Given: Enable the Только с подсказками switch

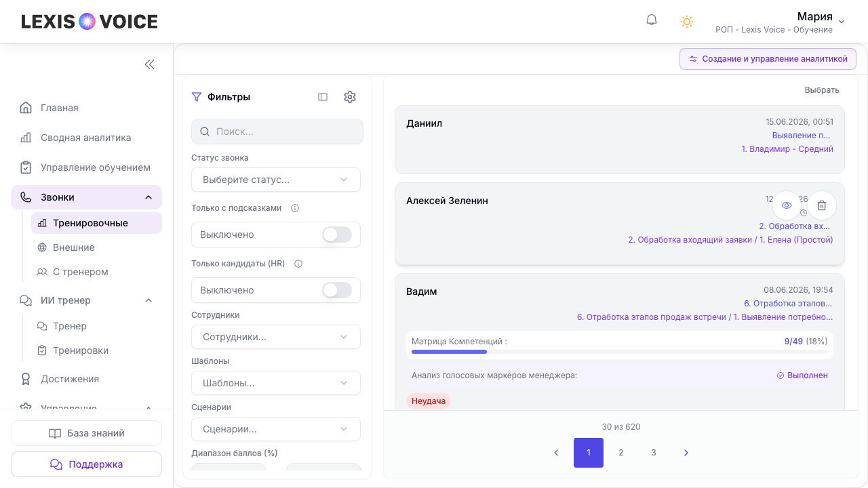Looking at the screenshot, I should [x=337, y=235].
